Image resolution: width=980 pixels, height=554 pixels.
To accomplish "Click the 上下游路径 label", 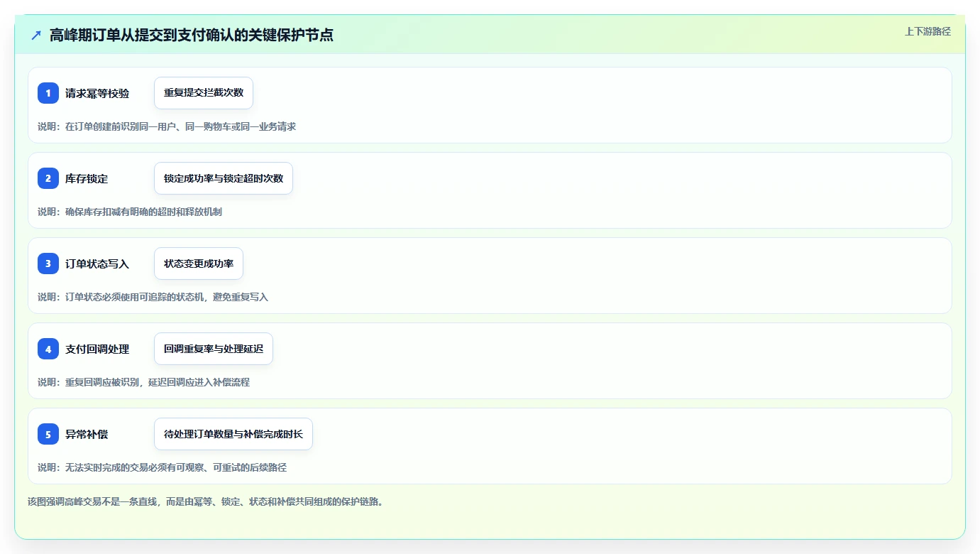I will tap(927, 31).
